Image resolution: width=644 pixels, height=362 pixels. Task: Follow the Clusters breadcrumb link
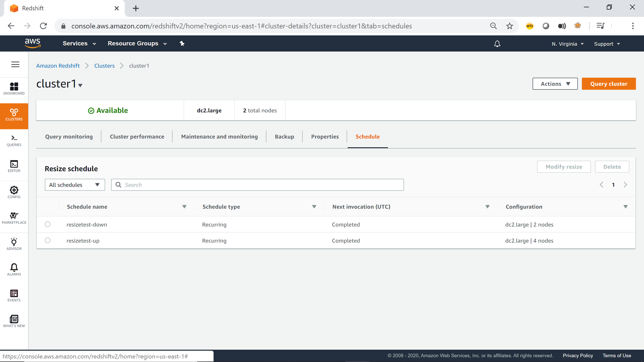pyautogui.click(x=104, y=66)
